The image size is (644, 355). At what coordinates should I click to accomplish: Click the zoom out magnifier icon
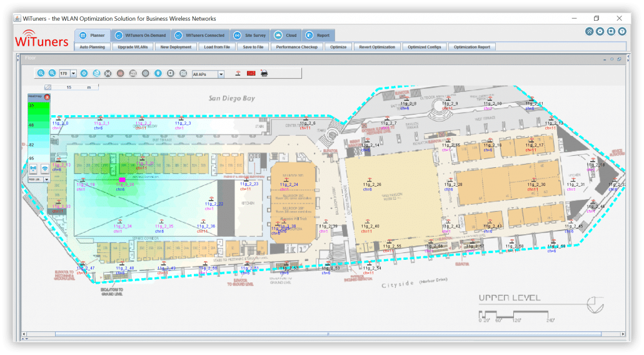41,73
